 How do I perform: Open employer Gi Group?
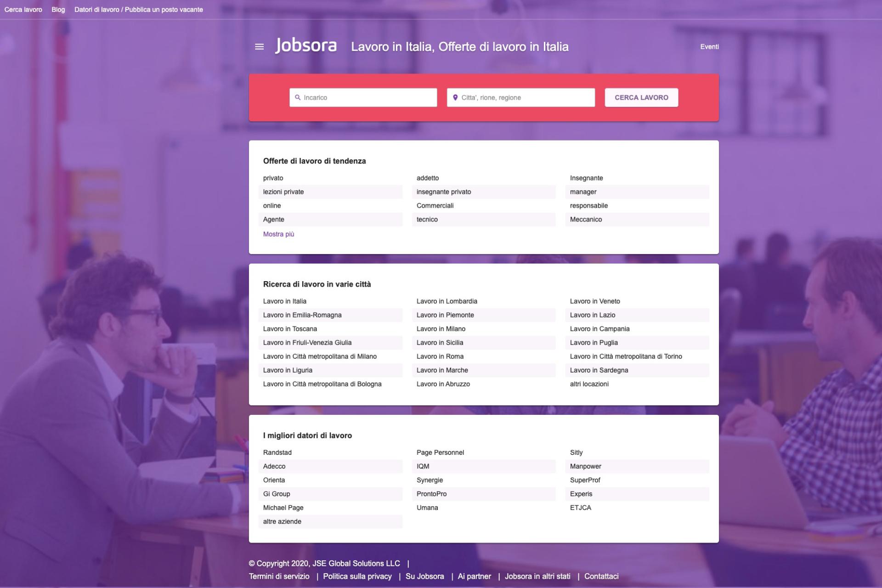(277, 494)
